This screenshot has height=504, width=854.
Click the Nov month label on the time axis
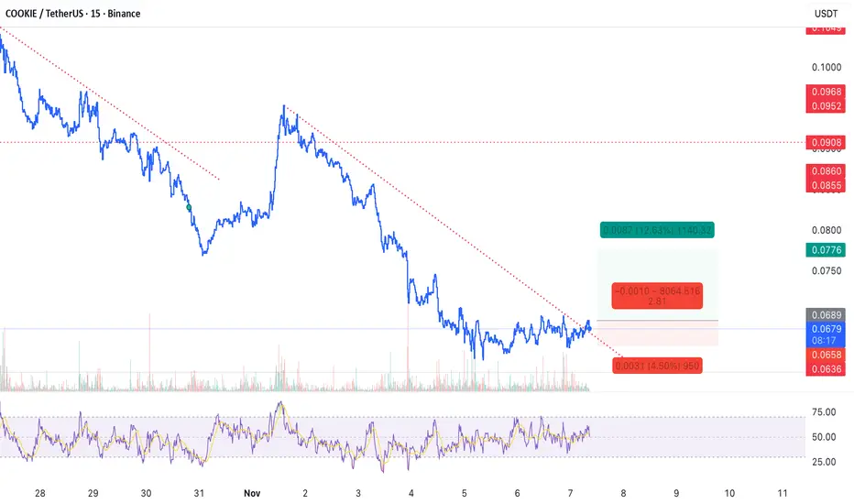click(x=252, y=493)
